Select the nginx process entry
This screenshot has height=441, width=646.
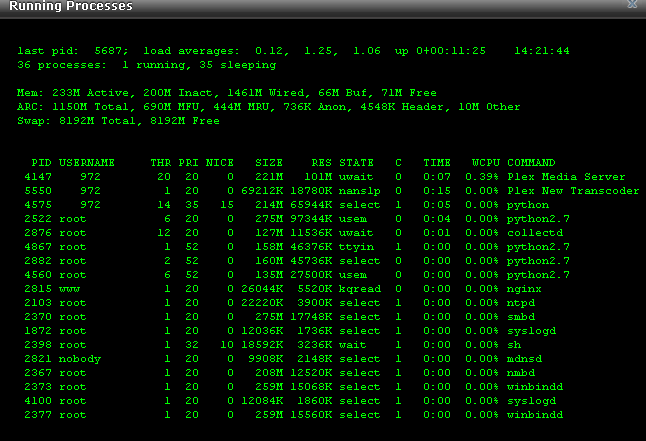click(x=525, y=288)
